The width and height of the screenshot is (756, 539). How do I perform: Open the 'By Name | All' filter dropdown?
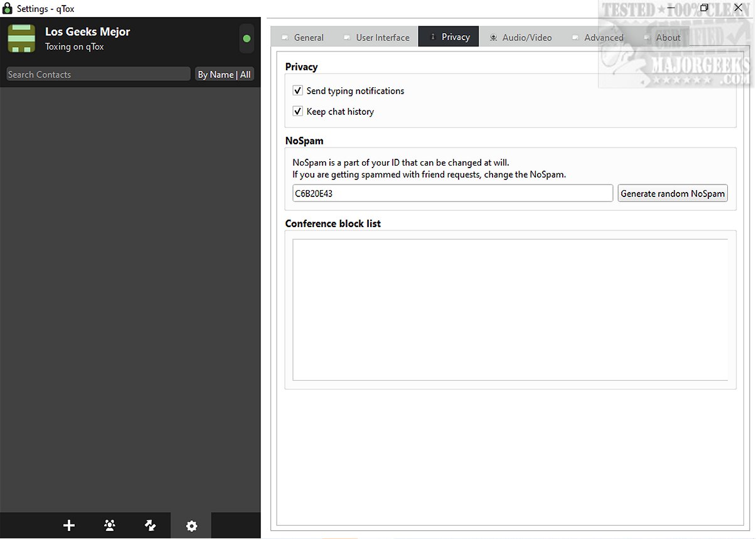[224, 74]
